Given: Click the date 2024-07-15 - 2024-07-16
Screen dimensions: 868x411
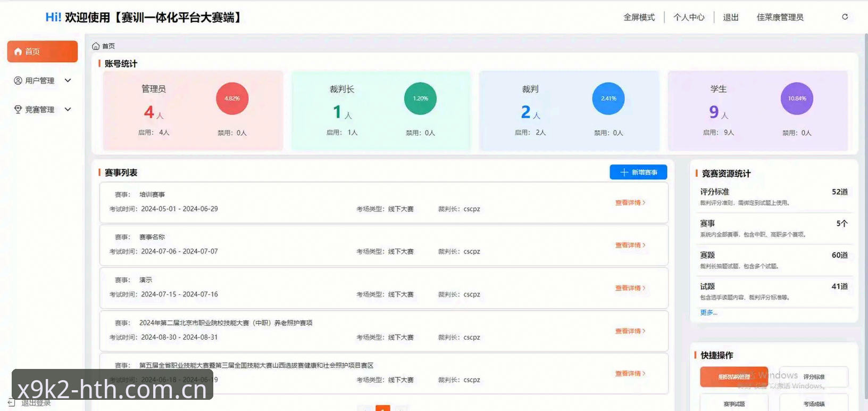Looking at the screenshot, I should (x=179, y=294).
